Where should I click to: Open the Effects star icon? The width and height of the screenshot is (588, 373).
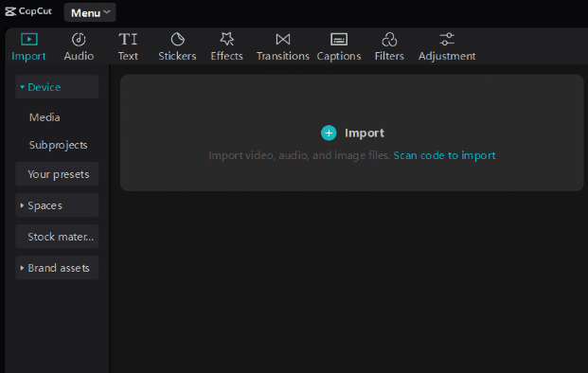click(x=227, y=39)
